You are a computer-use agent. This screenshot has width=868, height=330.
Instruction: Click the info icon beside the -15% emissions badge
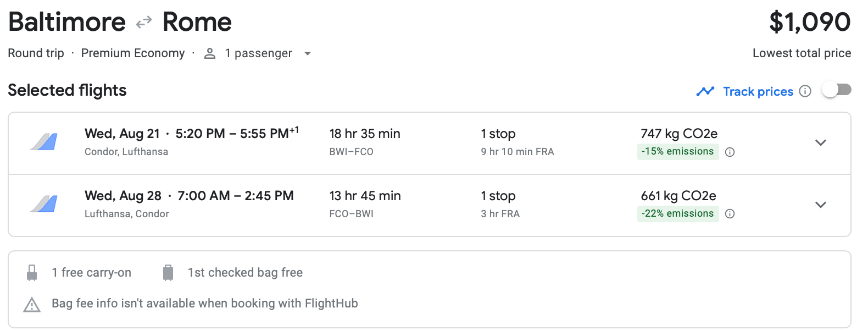click(x=730, y=151)
